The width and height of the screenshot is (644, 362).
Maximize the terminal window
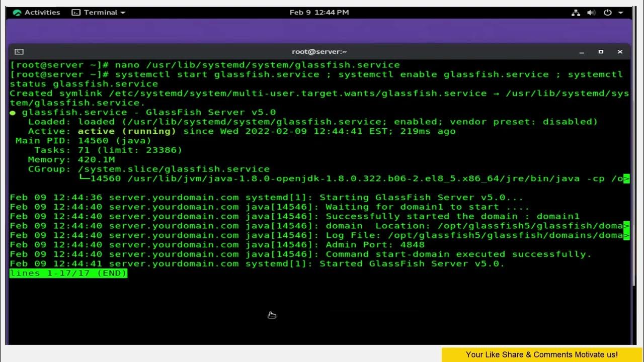601,52
